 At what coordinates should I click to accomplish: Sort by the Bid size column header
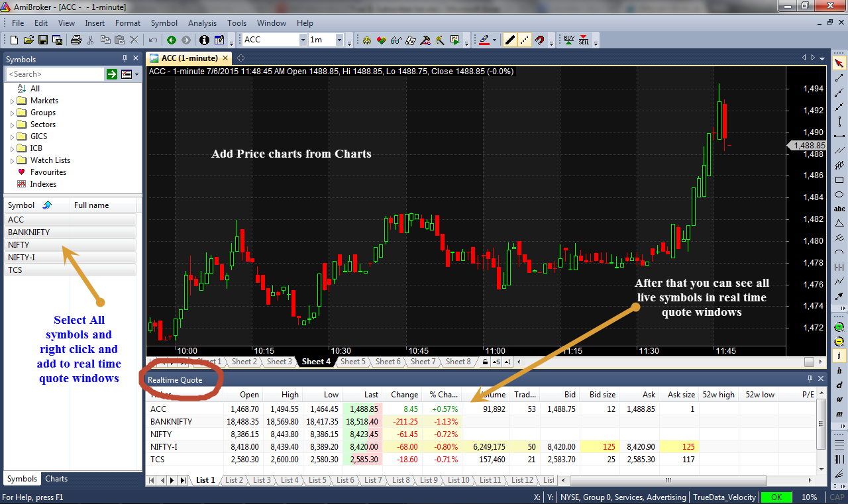click(x=602, y=394)
